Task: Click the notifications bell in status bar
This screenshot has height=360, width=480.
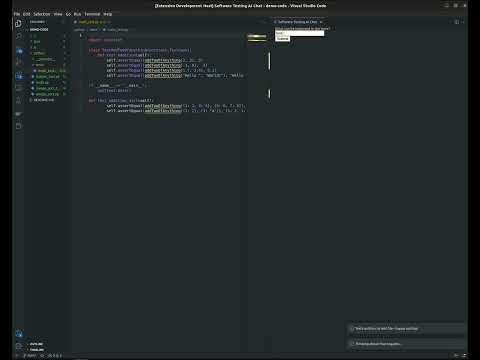Action: pyautogui.click(x=464, y=356)
